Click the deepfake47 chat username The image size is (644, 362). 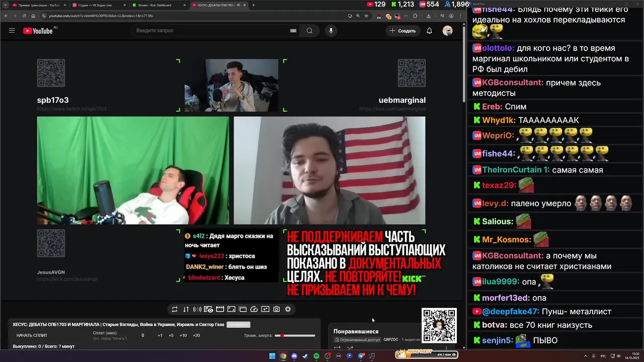click(x=511, y=312)
